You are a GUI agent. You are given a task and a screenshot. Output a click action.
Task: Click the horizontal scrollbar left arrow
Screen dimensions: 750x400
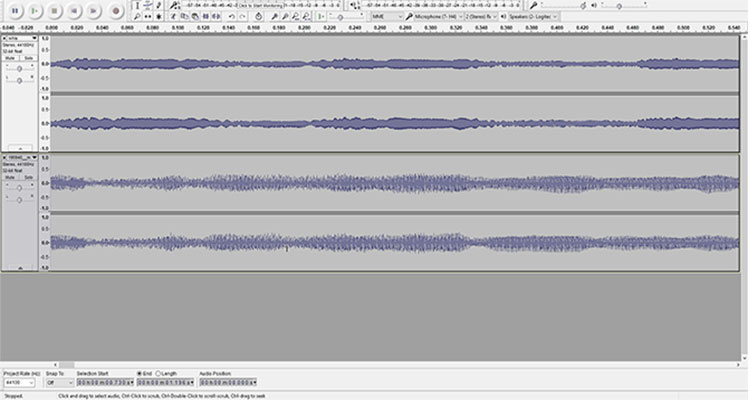(55, 365)
